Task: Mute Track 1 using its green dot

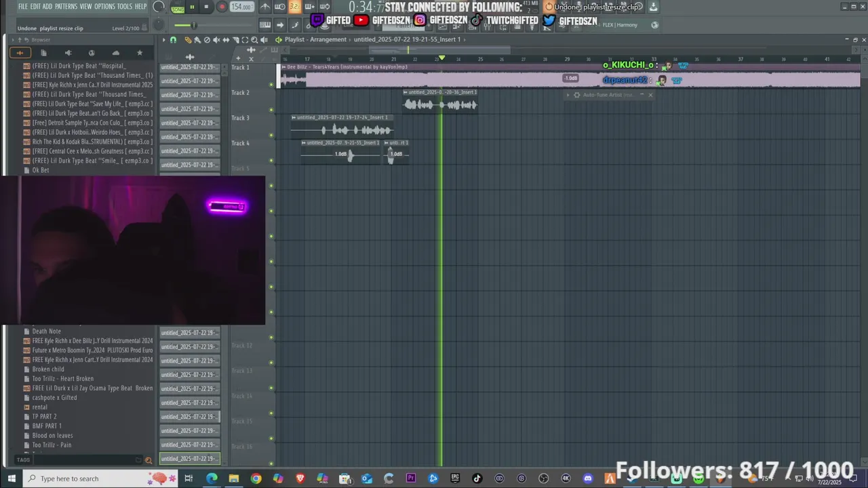Action: (271, 85)
